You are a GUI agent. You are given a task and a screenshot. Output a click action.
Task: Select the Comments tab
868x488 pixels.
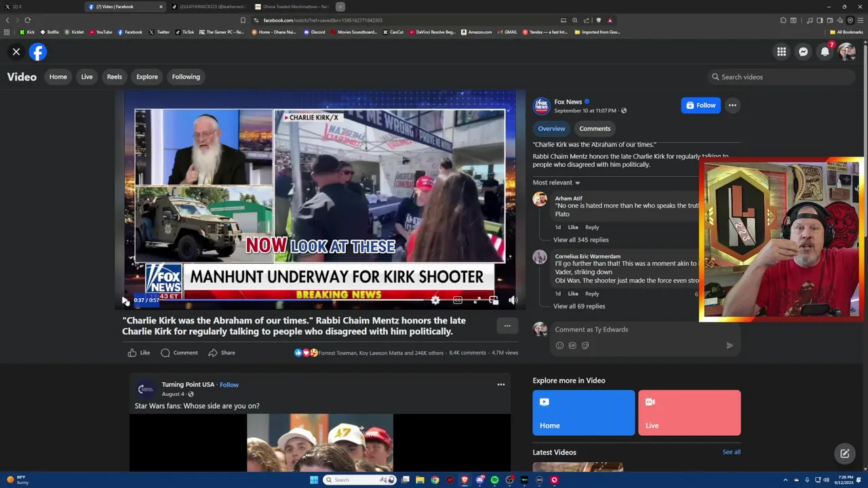point(595,129)
